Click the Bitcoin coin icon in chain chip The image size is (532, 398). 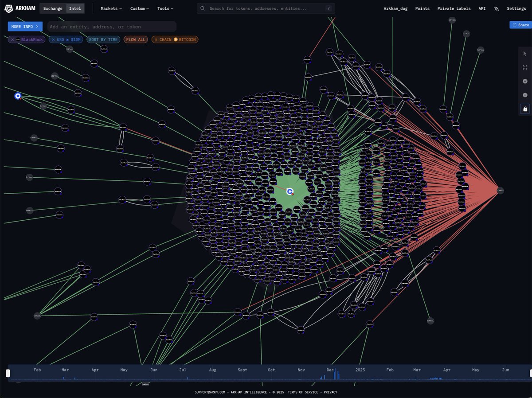tap(176, 39)
